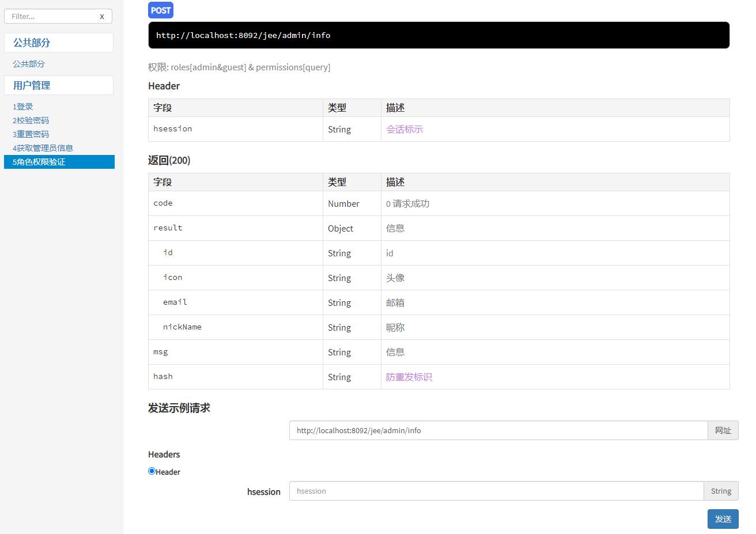
Task: Open the 用户管理 section header
Action: coord(59,85)
